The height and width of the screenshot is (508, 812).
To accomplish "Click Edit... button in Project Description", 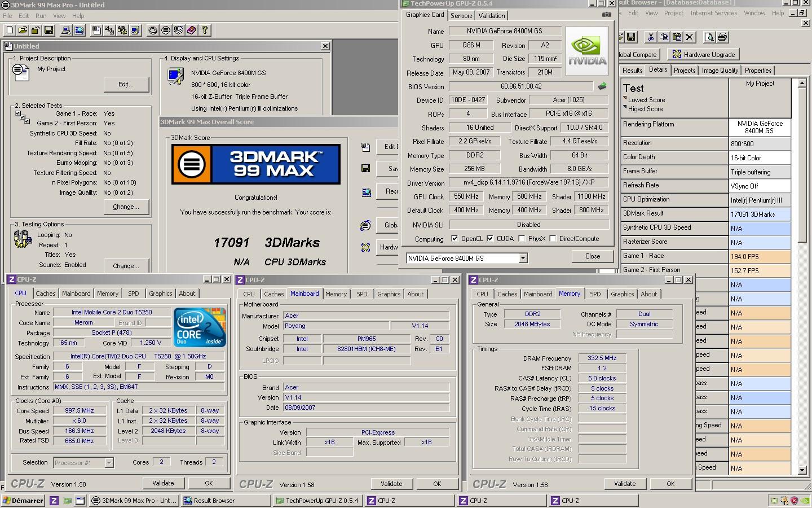I will pyautogui.click(x=126, y=84).
